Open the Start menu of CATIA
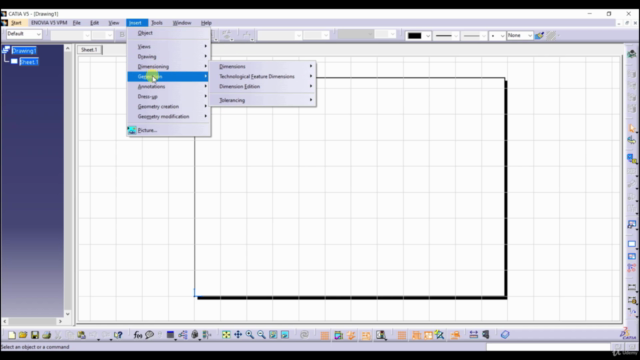The image size is (640, 360). [x=16, y=23]
